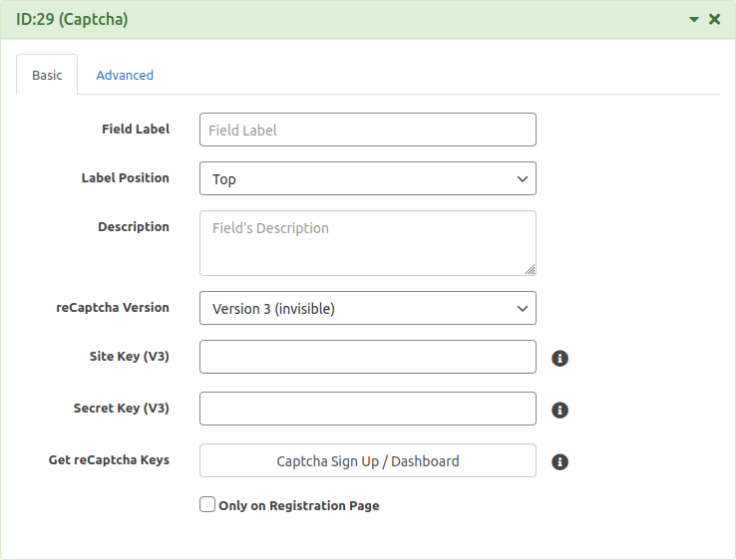
Task: Click the reCaptcha Version chevron arrow
Action: tap(522, 308)
